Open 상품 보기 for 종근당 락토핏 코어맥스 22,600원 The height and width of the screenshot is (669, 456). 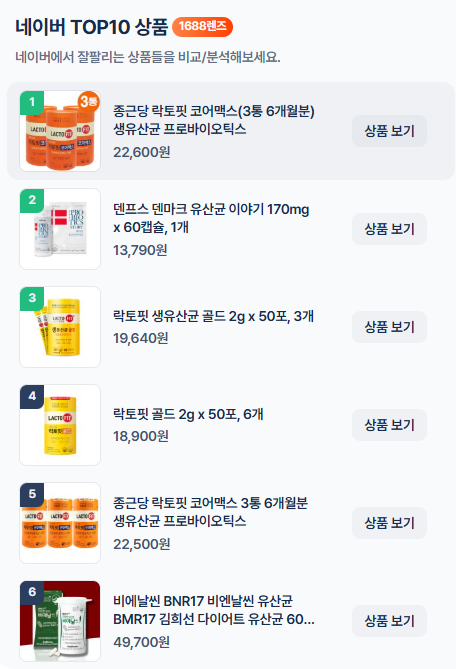(389, 131)
